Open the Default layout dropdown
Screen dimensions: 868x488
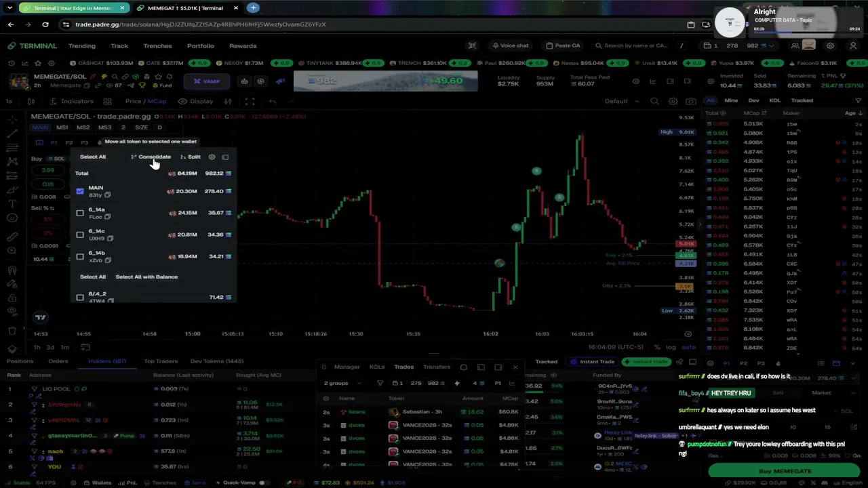tap(621, 101)
